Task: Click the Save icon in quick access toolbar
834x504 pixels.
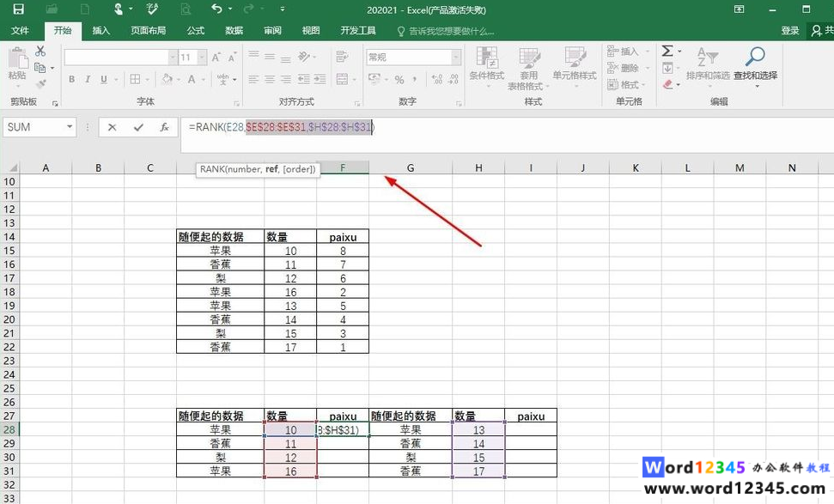Action: [18, 9]
